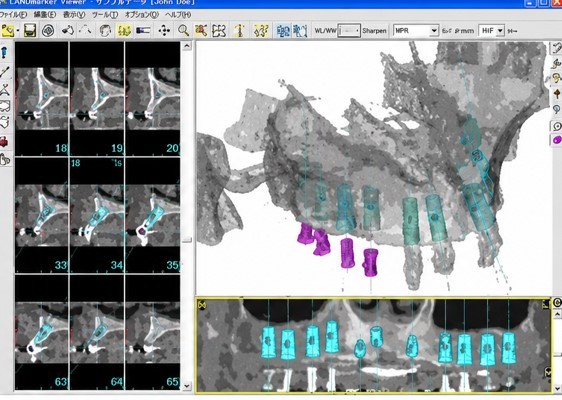The image size is (562, 400).
Task: Click the circular icon in right-side toolbar
Action: (x=557, y=126)
